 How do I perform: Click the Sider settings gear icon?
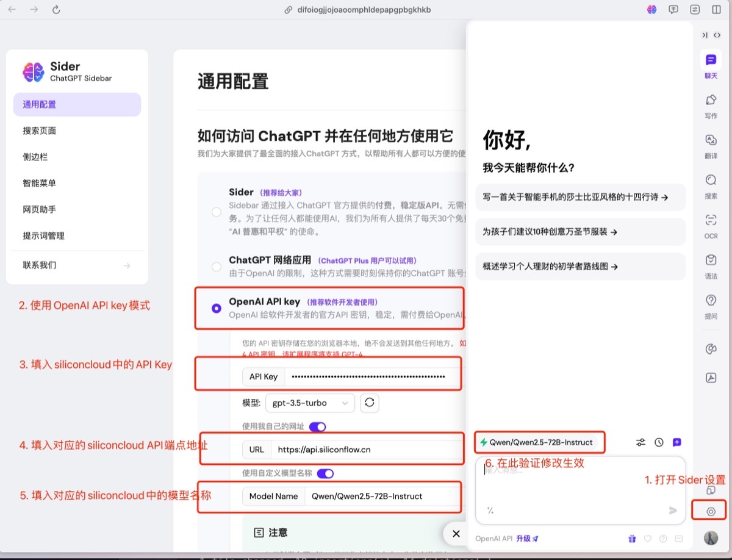711,511
